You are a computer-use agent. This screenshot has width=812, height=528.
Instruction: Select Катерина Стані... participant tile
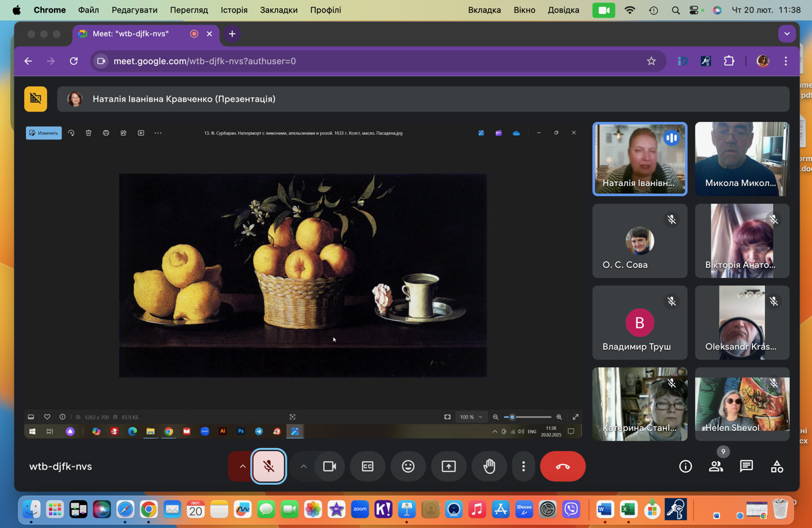pyautogui.click(x=639, y=404)
